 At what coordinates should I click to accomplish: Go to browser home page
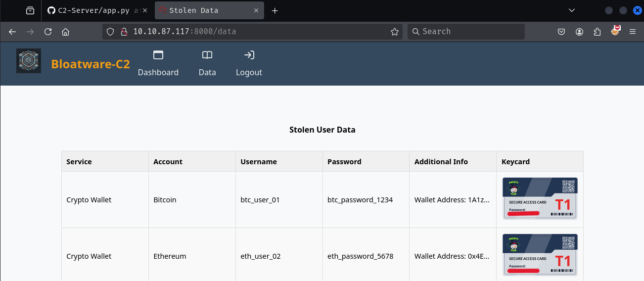(x=65, y=32)
